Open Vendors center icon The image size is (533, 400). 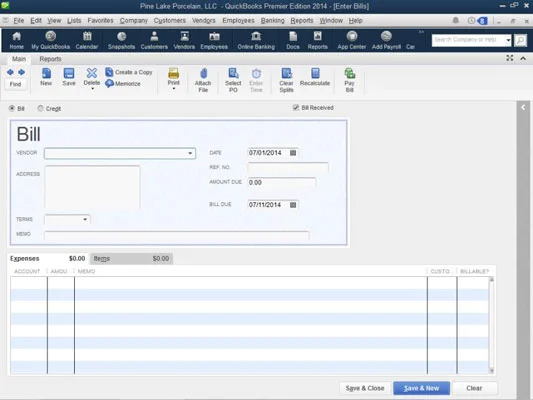pyautogui.click(x=184, y=40)
